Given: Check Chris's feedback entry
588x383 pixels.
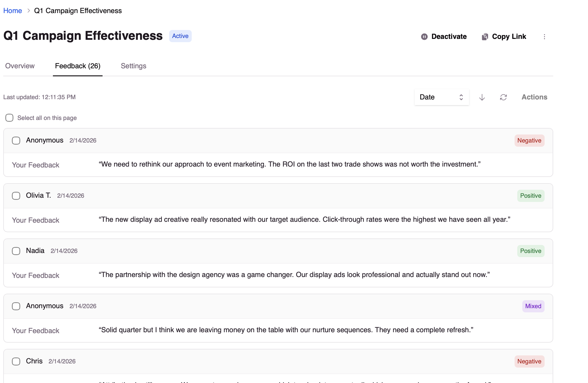Looking at the screenshot, I should pos(16,361).
